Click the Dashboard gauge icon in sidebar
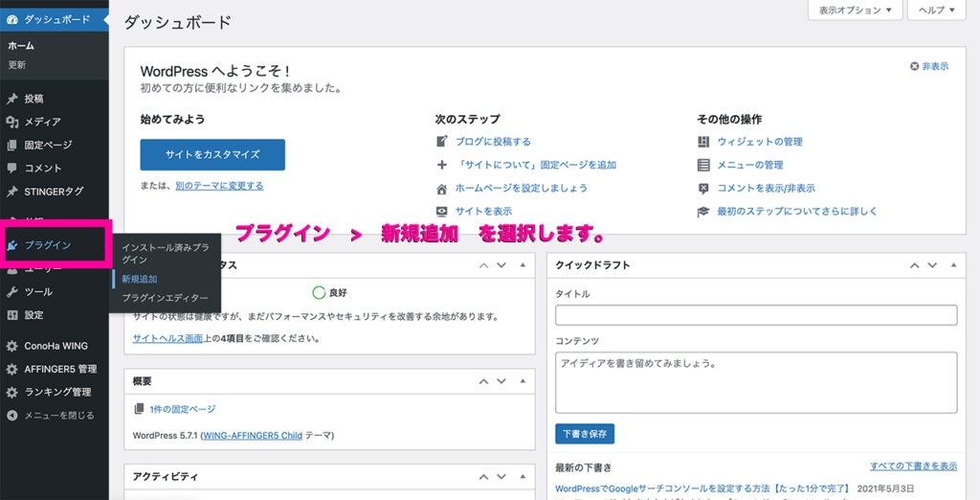 (11, 19)
